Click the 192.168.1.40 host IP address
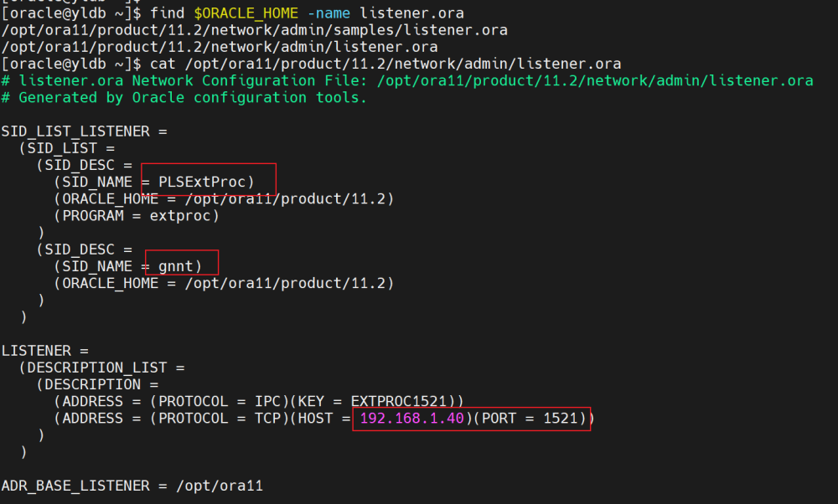Image resolution: width=838 pixels, height=504 pixels. [412, 418]
